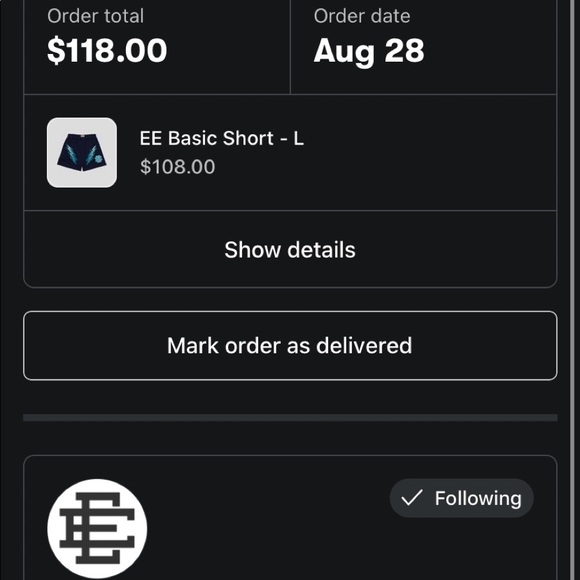580x580 pixels.
Task: Click the gray divider bar above the seller card
Action: [x=290, y=418]
